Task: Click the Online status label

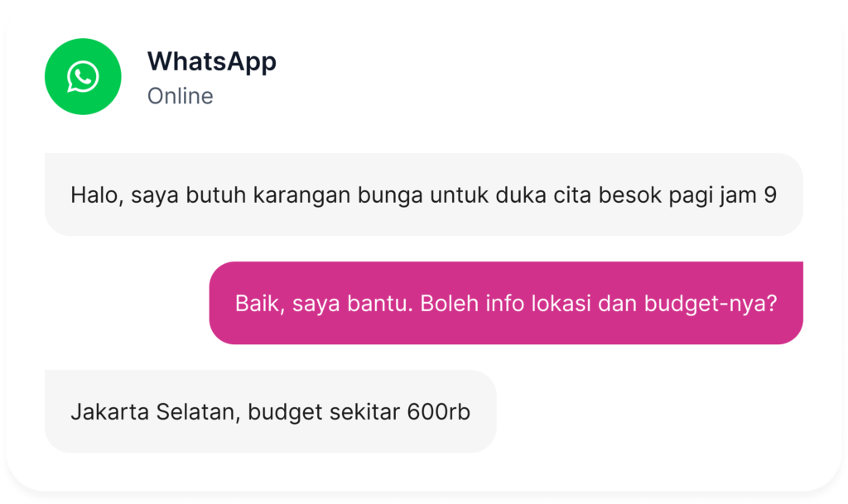Action: [x=180, y=96]
